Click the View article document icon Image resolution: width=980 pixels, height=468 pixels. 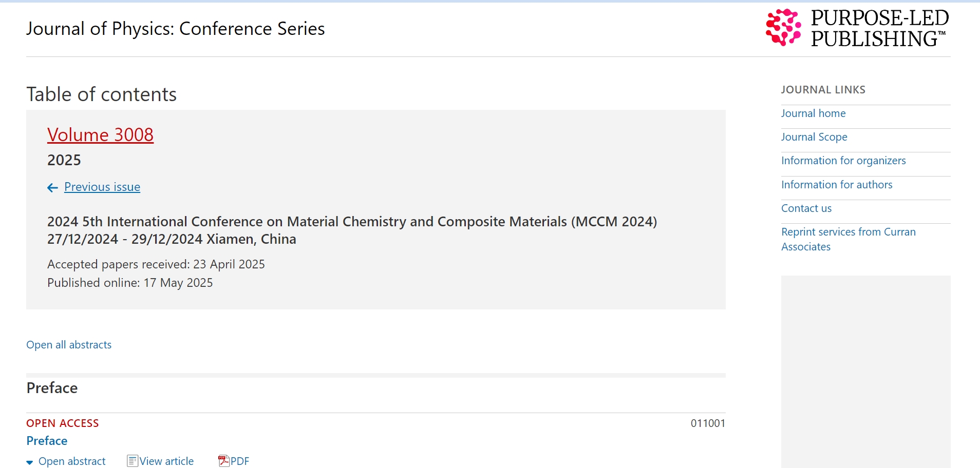pos(133,461)
